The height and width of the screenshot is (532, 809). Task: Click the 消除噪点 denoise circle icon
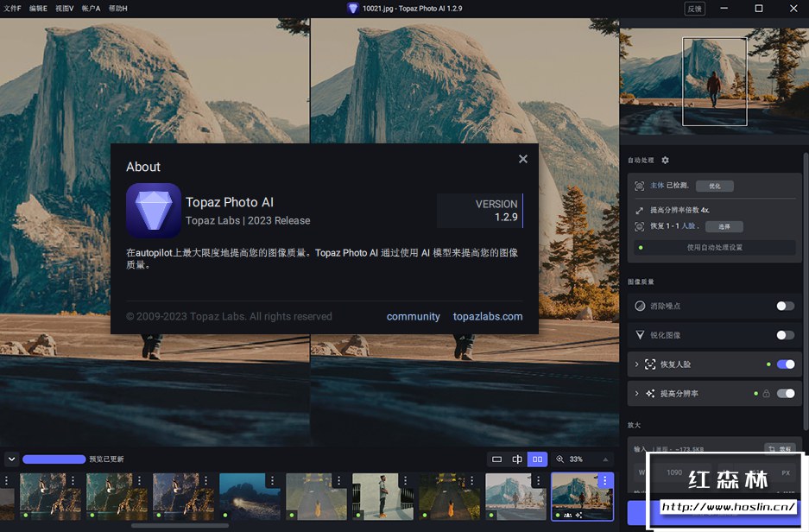tap(640, 306)
